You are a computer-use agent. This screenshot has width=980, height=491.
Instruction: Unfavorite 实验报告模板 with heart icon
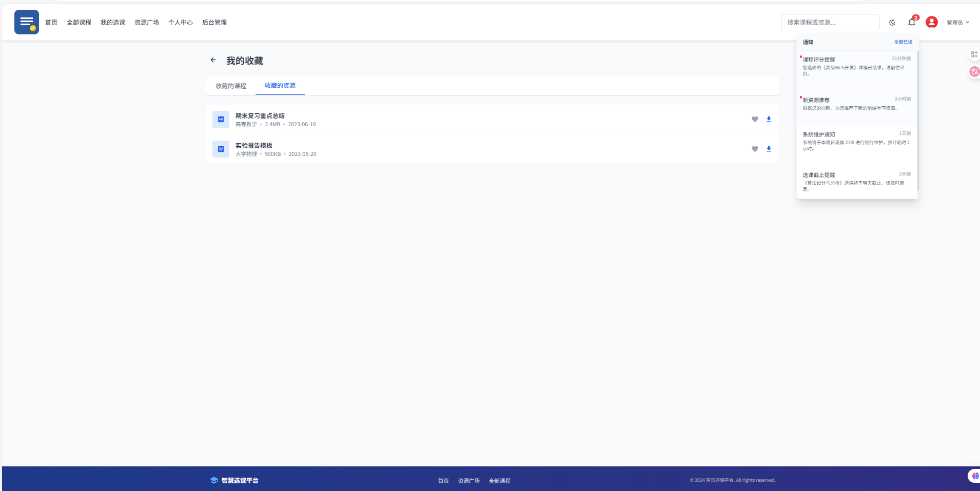pos(755,149)
